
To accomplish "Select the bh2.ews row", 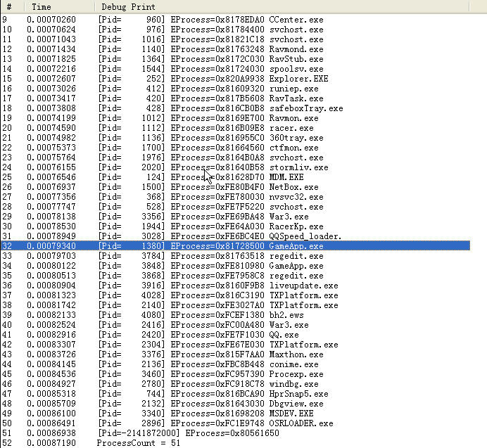I will pos(236,315).
